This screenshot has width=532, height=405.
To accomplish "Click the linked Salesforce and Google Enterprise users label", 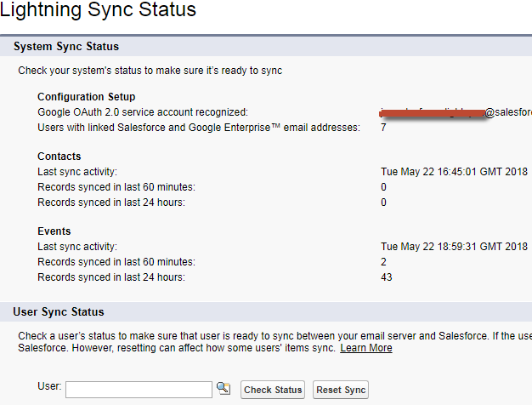I will (x=199, y=128).
